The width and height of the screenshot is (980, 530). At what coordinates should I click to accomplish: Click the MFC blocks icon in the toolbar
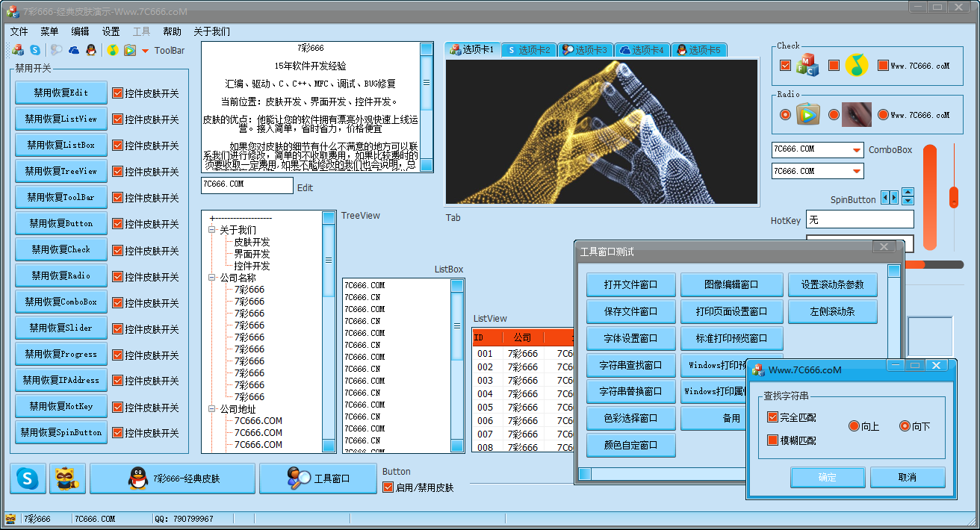click(x=18, y=50)
